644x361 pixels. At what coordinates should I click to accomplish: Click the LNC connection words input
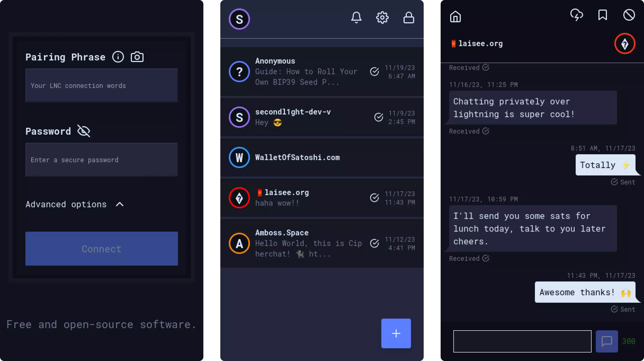point(101,85)
